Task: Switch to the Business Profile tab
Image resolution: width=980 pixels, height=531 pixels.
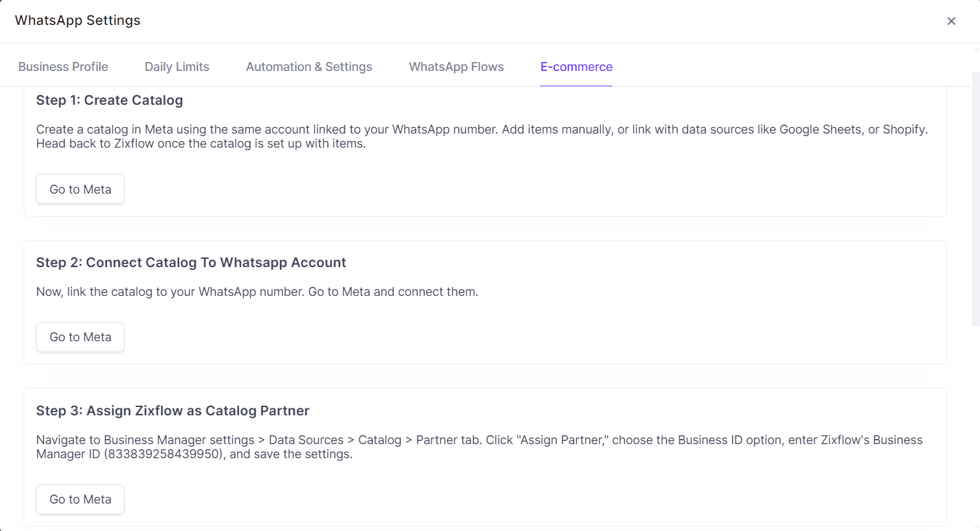Action: click(63, 66)
